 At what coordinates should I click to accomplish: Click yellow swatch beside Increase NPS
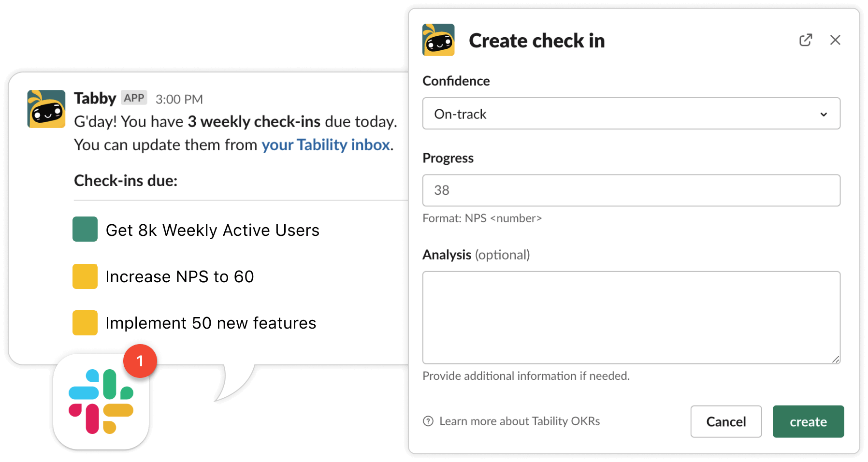pos(85,276)
